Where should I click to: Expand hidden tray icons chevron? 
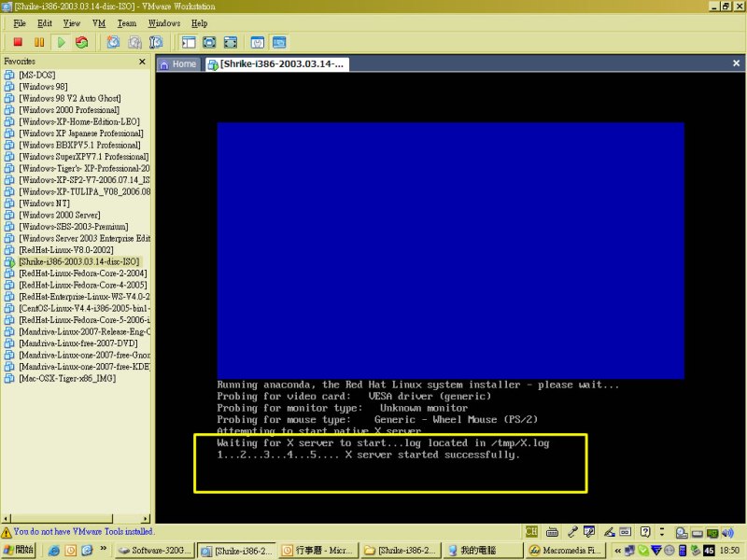click(x=617, y=551)
